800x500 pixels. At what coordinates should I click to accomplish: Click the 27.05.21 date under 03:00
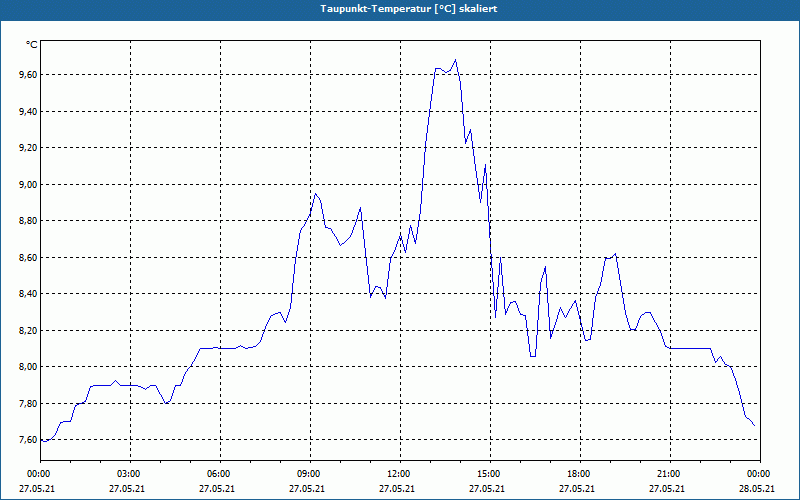coord(127,488)
